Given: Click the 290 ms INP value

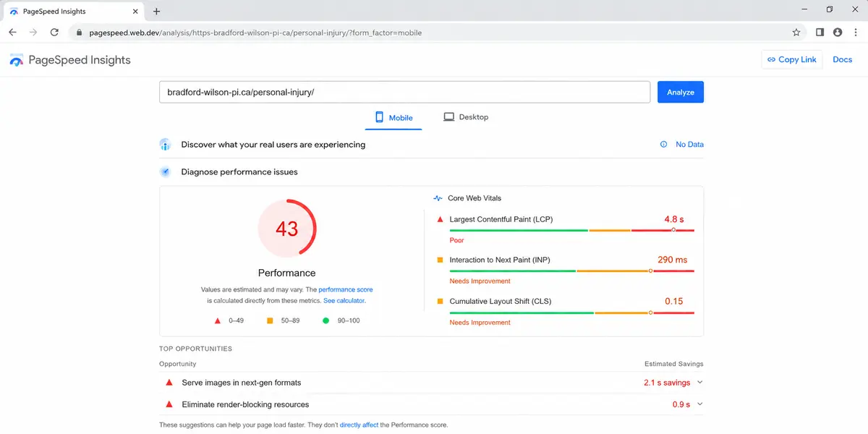Looking at the screenshot, I should coord(673,260).
